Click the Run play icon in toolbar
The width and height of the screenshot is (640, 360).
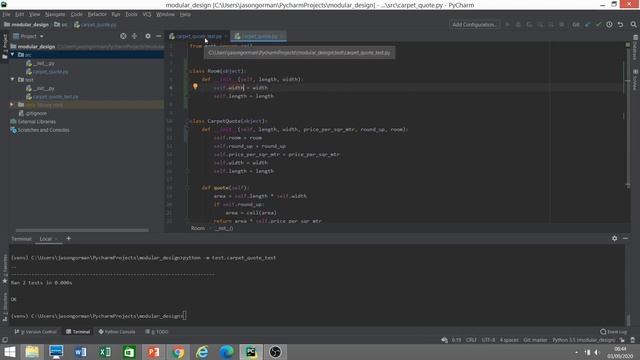click(x=507, y=24)
